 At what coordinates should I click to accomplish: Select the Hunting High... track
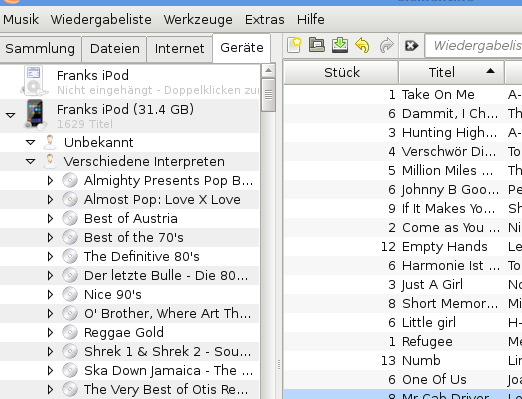(x=403, y=133)
